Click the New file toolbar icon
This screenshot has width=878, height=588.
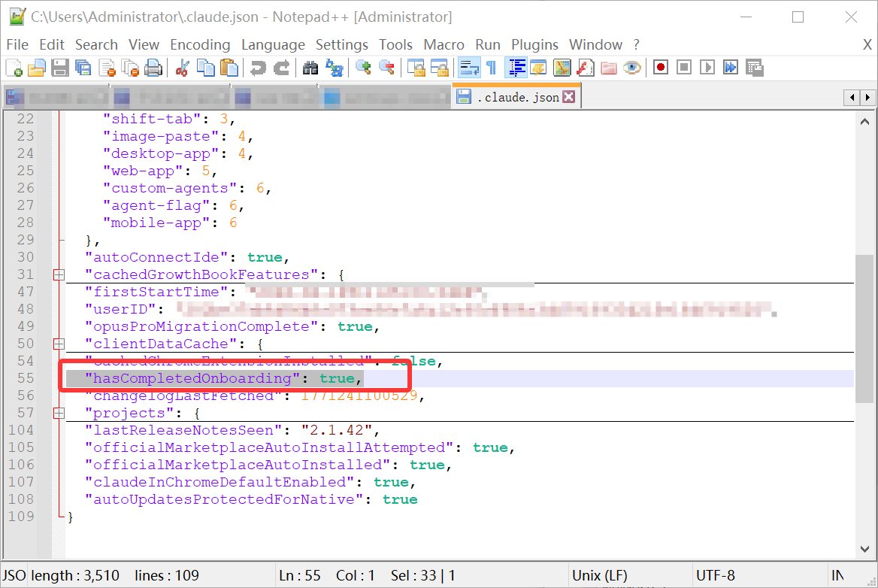click(x=14, y=68)
